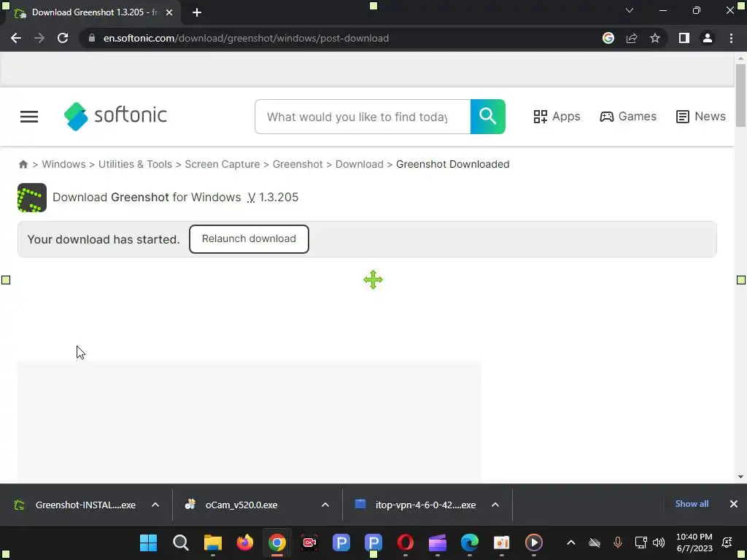Open the Windows Start menu
Image resolution: width=747 pixels, height=560 pixels.
148,542
